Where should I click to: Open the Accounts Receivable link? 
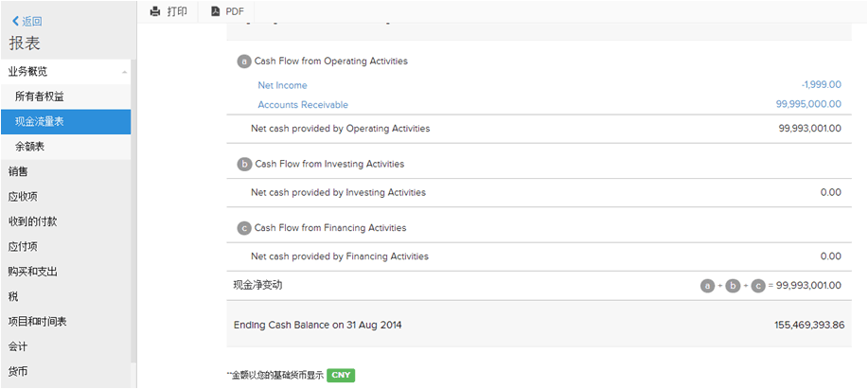tap(303, 105)
